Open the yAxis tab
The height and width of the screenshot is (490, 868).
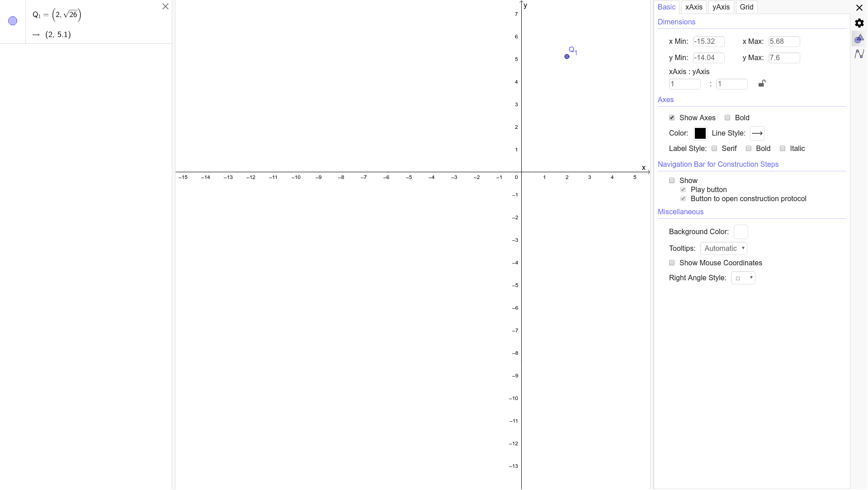pos(721,7)
